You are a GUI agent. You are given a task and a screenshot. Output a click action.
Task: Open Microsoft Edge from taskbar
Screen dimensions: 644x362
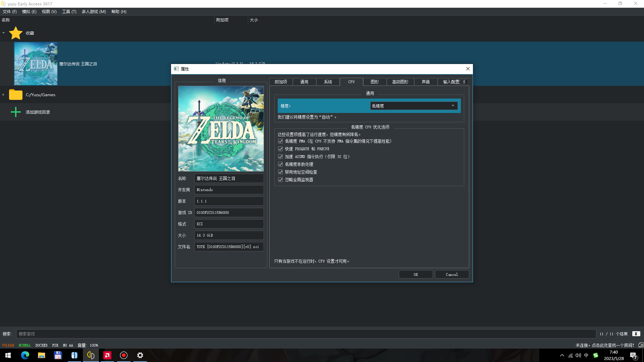[25, 355]
